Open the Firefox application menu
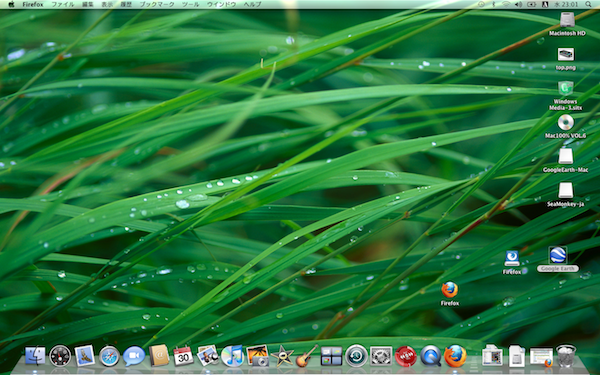 pyautogui.click(x=33, y=5)
